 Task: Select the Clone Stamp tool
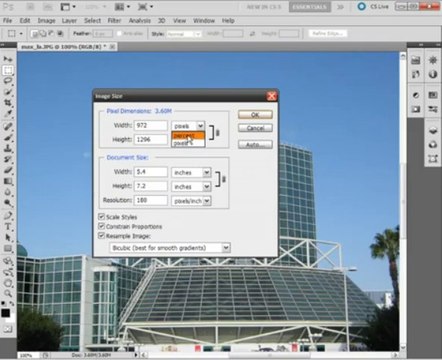click(x=8, y=148)
